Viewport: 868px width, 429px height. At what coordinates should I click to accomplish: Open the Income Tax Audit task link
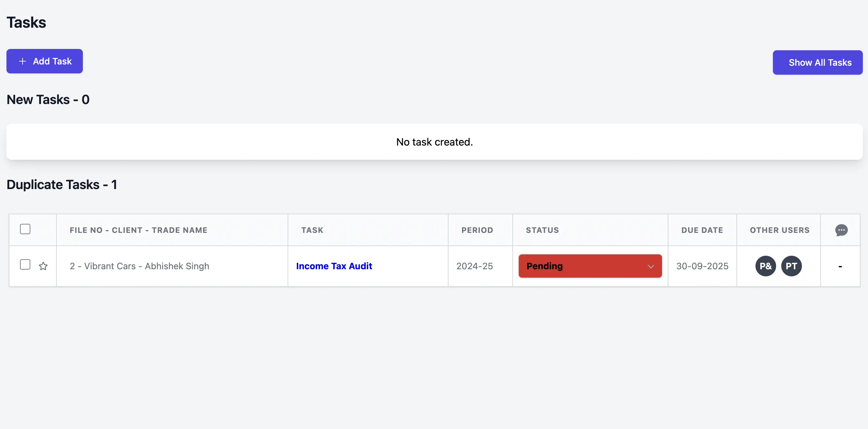(334, 266)
